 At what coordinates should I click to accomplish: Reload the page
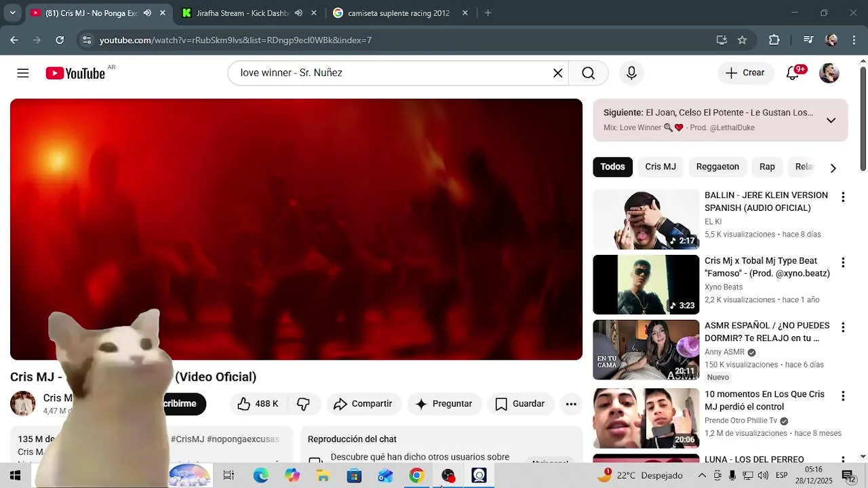[60, 40]
